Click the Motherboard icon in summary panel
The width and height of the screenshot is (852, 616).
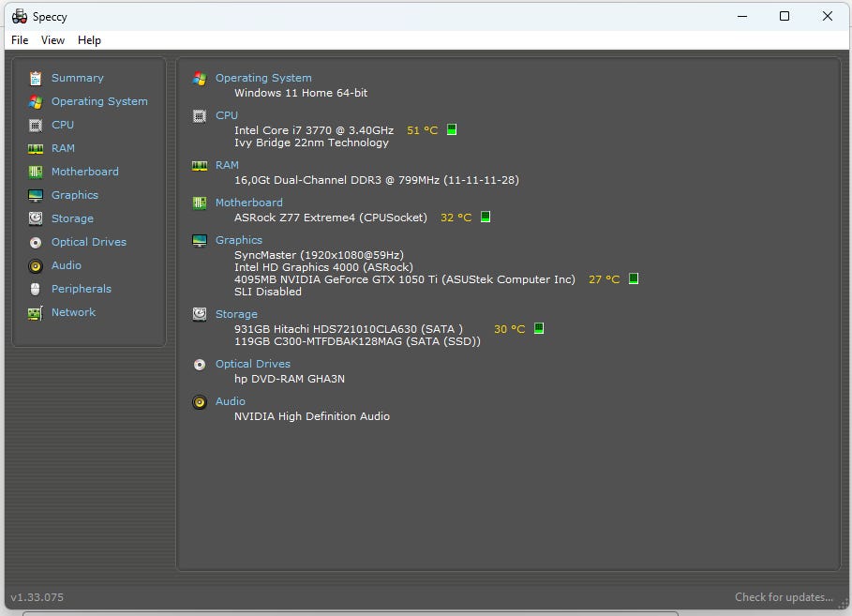[200, 203]
